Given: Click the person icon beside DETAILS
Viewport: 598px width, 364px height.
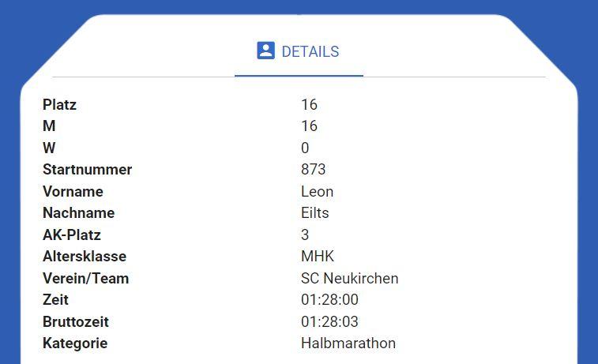Looking at the screenshot, I should click(265, 51).
